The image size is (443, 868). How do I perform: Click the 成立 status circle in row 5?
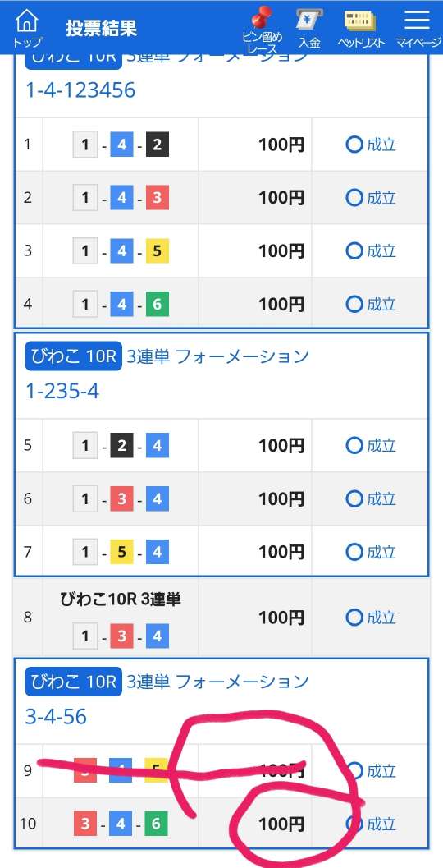[354, 446]
